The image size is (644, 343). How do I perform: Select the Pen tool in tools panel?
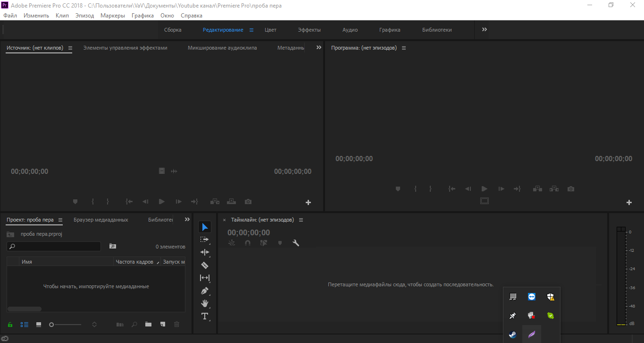tap(205, 291)
